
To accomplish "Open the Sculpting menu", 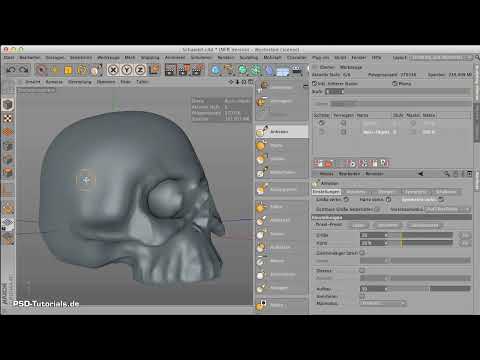I will (249, 58).
